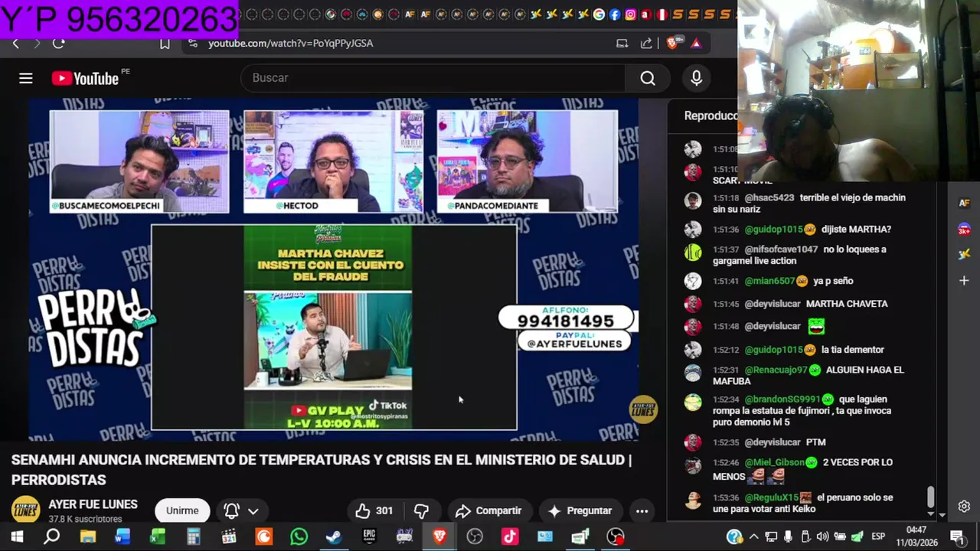Click chat user @hsac5423
The width and height of the screenshot is (980, 551).
pyautogui.click(x=769, y=197)
